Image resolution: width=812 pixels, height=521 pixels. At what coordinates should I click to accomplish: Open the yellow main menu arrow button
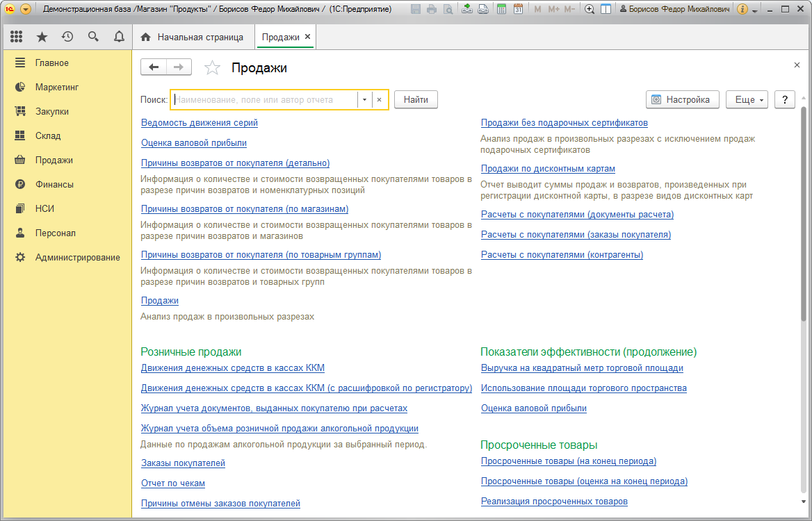click(x=25, y=9)
